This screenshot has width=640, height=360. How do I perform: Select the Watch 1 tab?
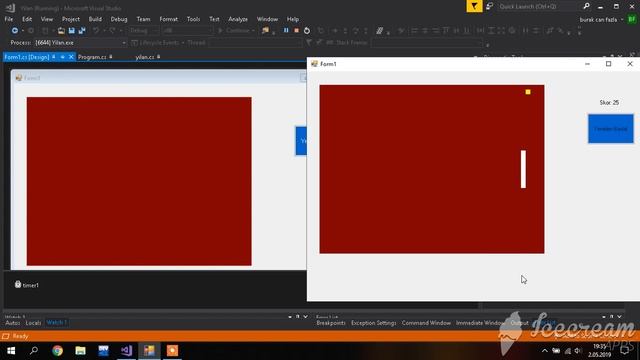(56, 323)
